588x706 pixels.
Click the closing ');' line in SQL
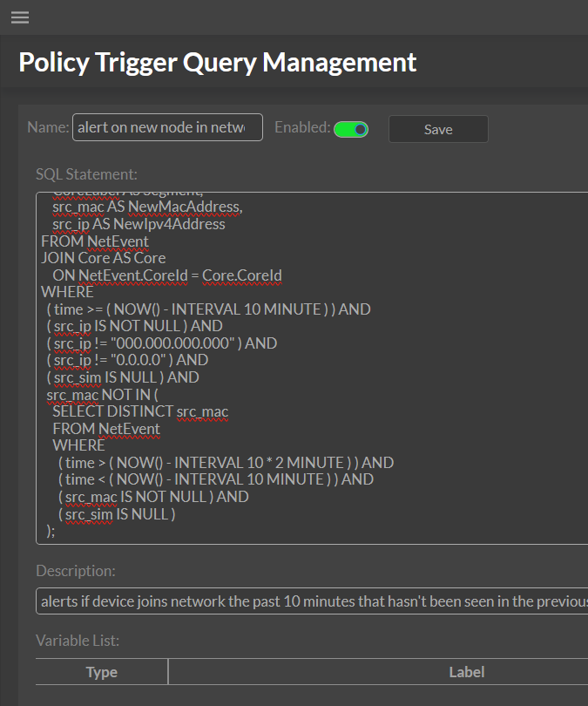(x=51, y=531)
